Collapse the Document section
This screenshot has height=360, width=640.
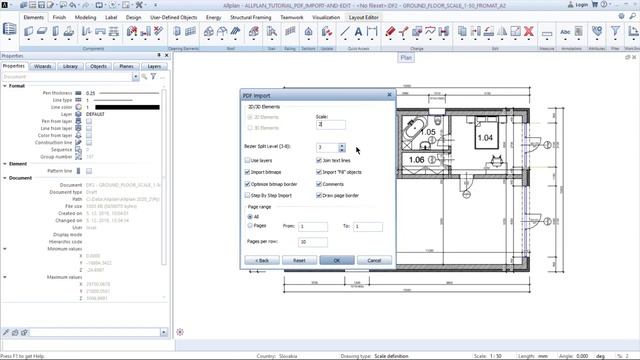tap(5, 178)
